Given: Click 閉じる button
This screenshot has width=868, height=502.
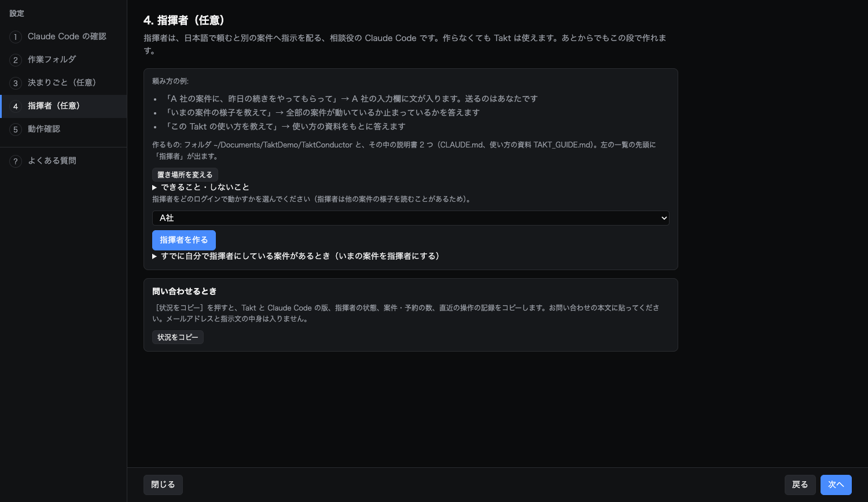Looking at the screenshot, I should 163,485.
